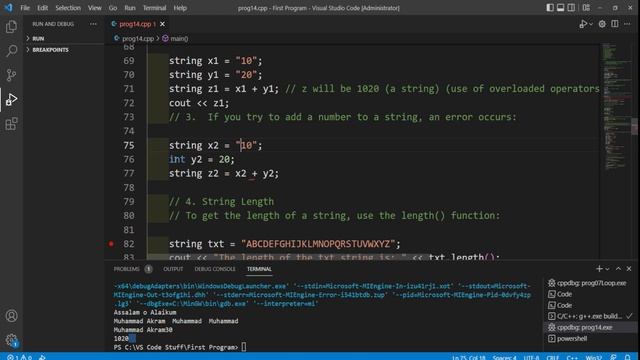Split the editor to the right

coord(615,24)
